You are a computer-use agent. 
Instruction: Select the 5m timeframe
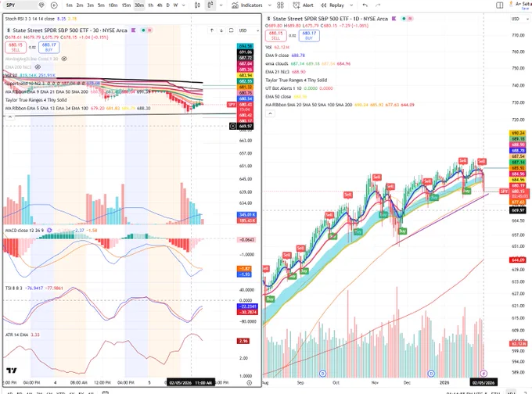point(101,5)
